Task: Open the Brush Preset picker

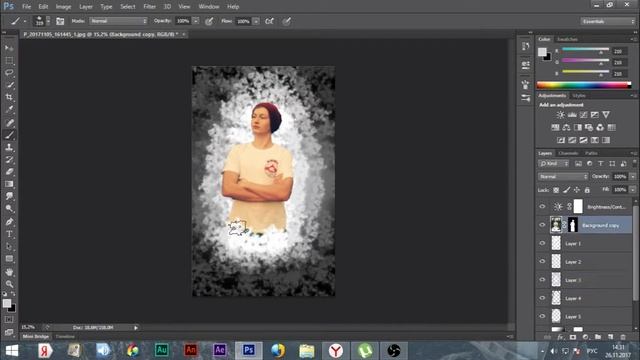Action: pyautogui.click(x=42, y=21)
